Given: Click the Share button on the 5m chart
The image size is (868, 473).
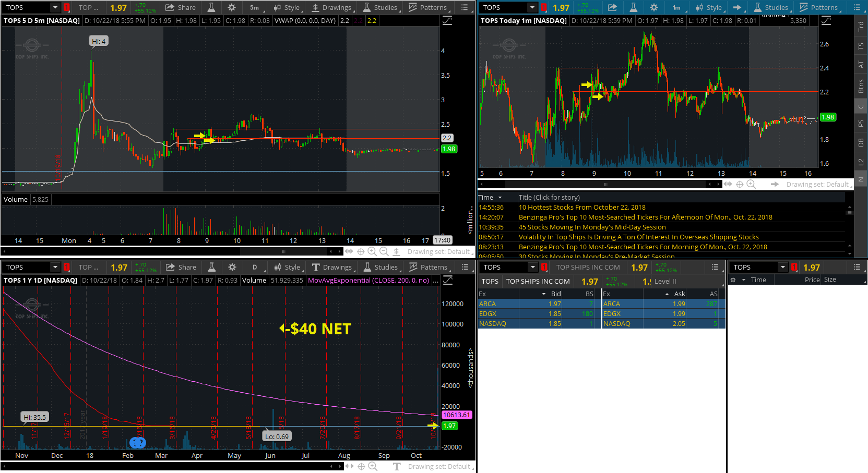Looking at the screenshot, I should (x=180, y=7).
